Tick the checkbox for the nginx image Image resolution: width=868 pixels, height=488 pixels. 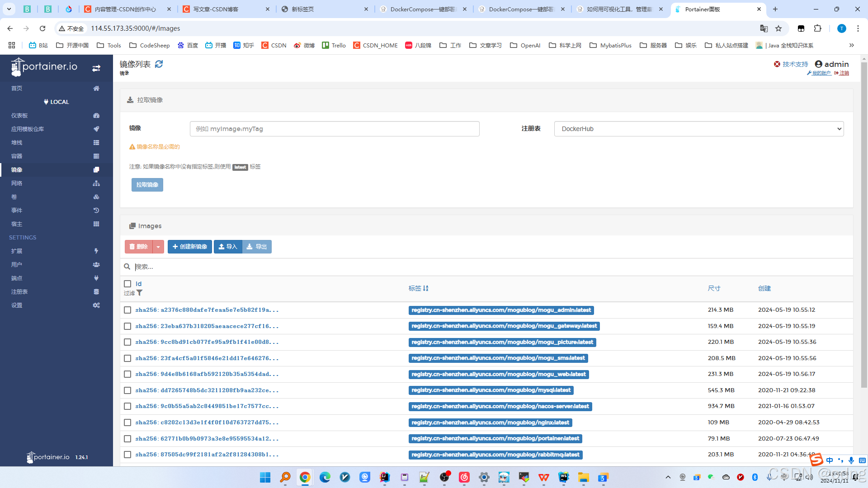(127, 422)
